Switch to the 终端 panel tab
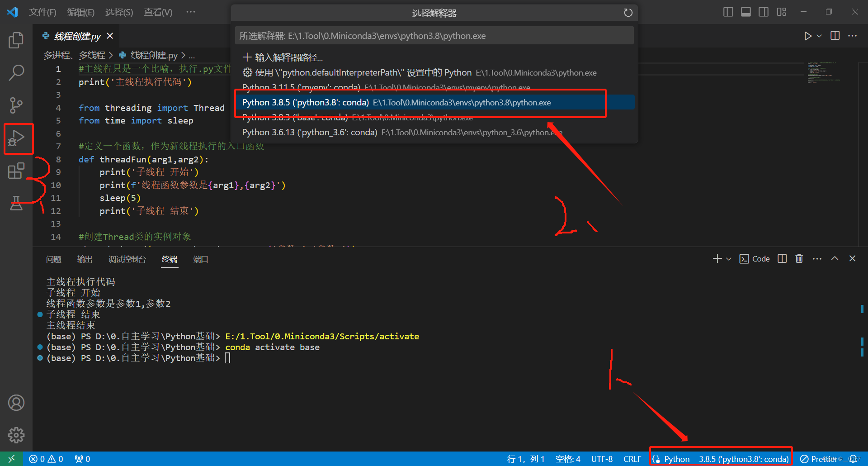This screenshot has height=466, width=868. point(170,259)
